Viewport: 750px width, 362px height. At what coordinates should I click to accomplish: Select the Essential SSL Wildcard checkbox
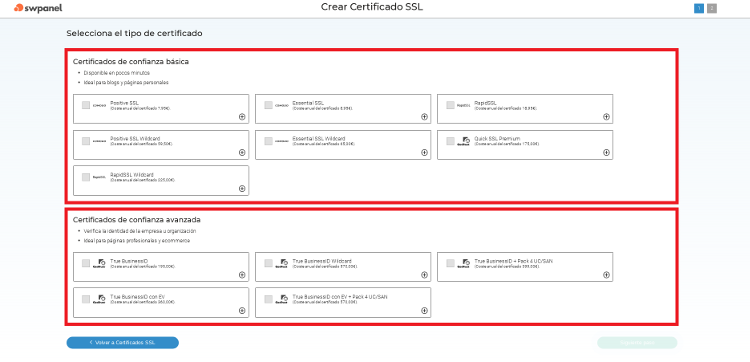(x=268, y=141)
